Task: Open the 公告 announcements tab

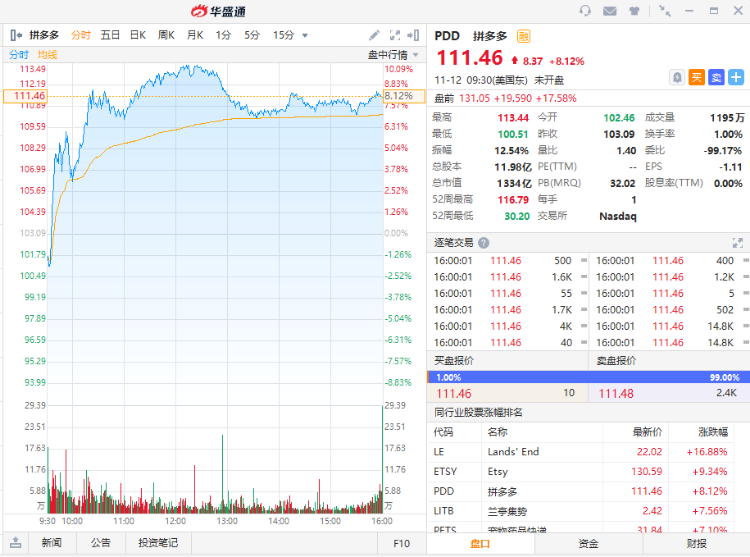Action: pyautogui.click(x=100, y=543)
